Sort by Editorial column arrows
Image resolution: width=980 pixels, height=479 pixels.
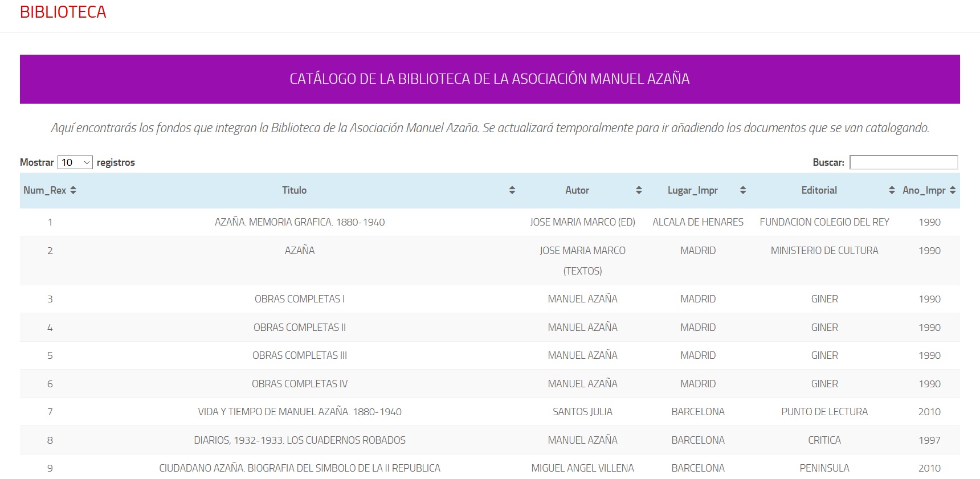coord(892,190)
